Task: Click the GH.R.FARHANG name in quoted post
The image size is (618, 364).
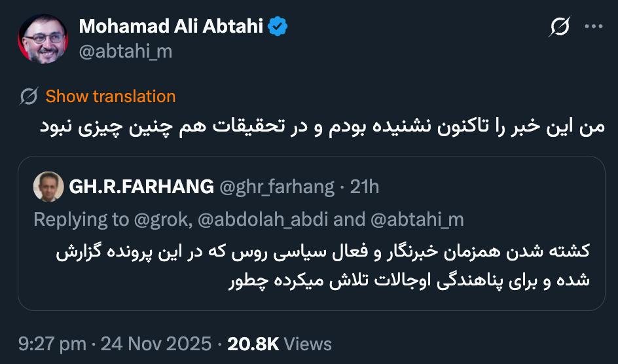Action: pos(141,187)
